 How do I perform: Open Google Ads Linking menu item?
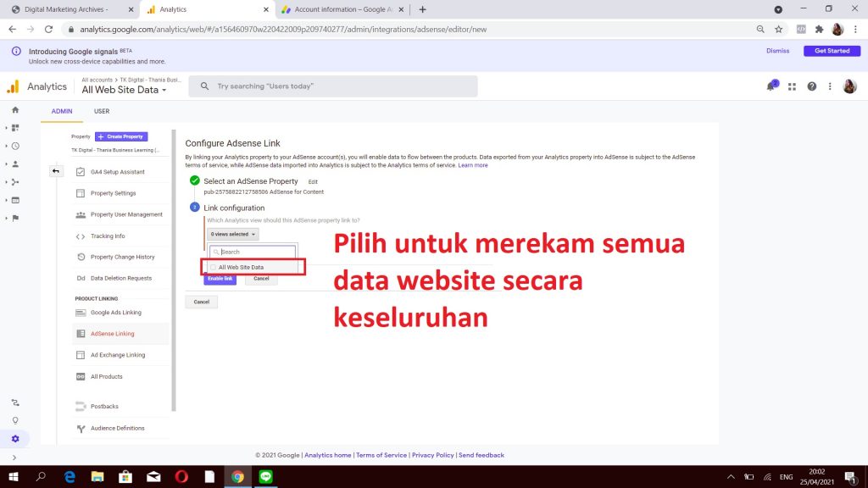click(x=116, y=313)
